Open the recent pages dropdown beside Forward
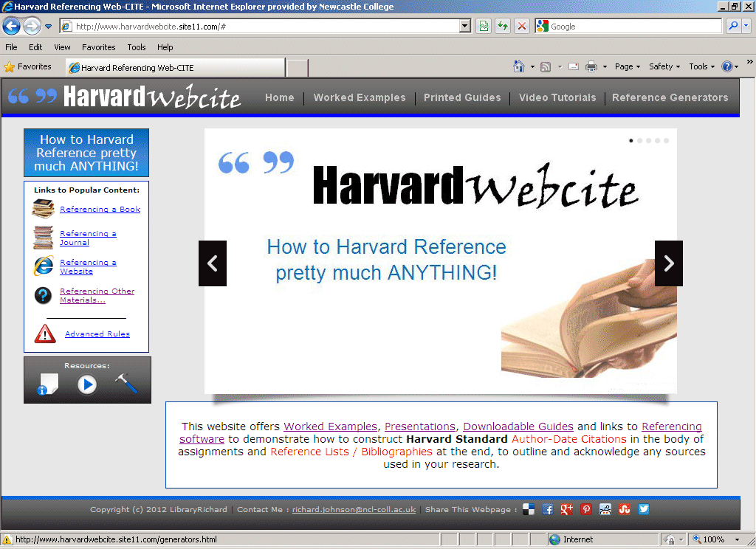The width and height of the screenshot is (756, 549). pyautogui.click(x=48, y=27)
